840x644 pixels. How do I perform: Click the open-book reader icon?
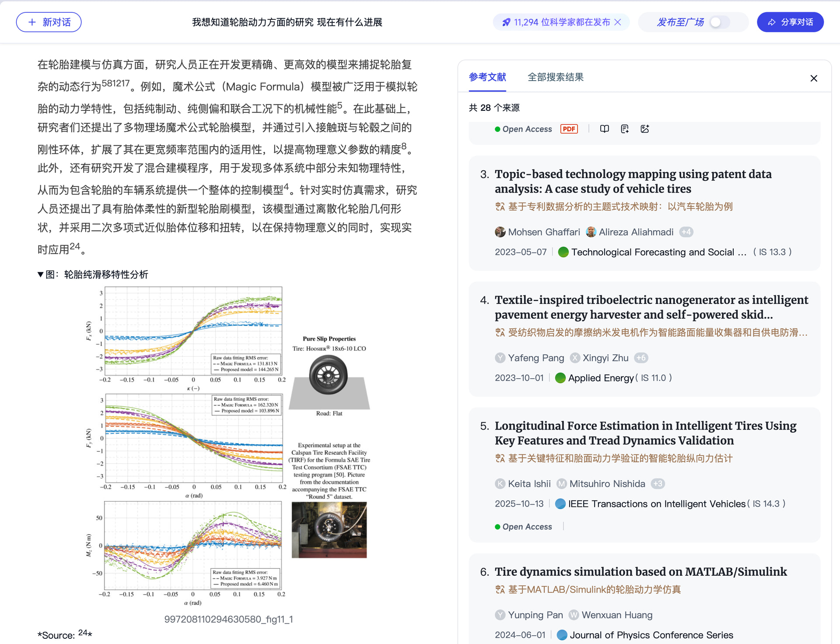click(x=604, y=129)
